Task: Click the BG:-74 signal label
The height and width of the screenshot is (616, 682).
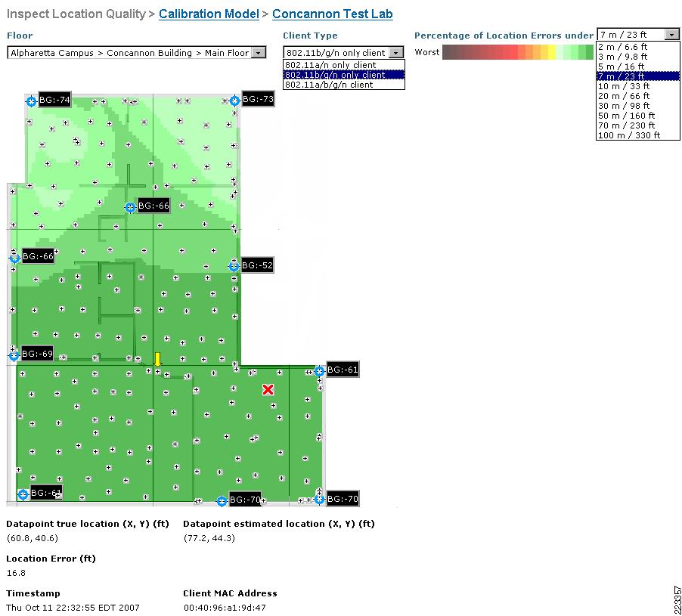Action: coord(54,100)
